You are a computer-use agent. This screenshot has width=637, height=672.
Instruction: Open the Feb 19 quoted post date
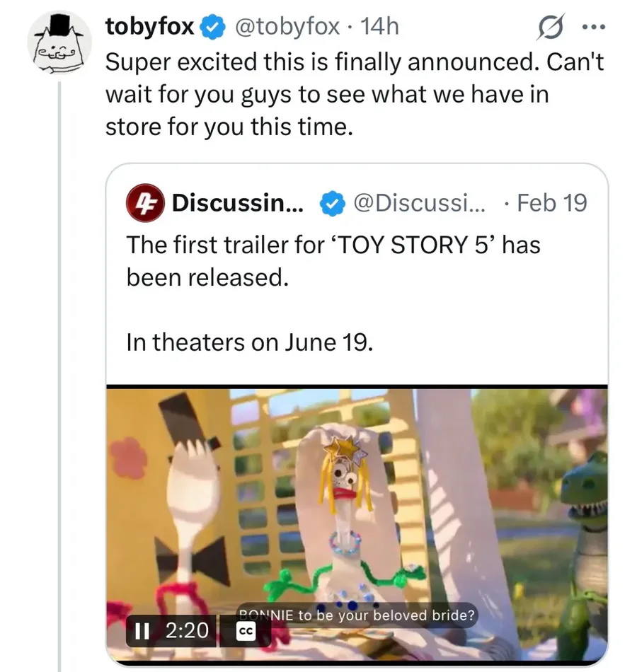point(551,204)
